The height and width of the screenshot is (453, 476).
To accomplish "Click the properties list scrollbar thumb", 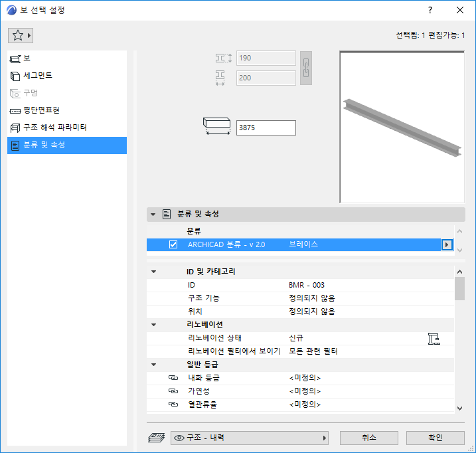I will pyautogui.click(x=459, y=288).
